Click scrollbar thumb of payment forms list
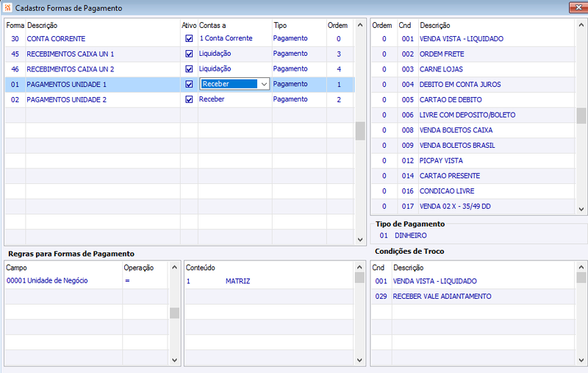Viewport: 588px width, 373px height. [x=360, y=131]
